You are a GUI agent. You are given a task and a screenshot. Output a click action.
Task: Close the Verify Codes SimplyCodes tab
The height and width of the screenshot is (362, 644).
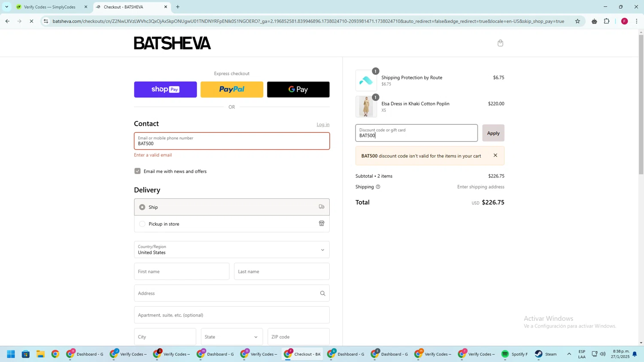tap(86, 7)
